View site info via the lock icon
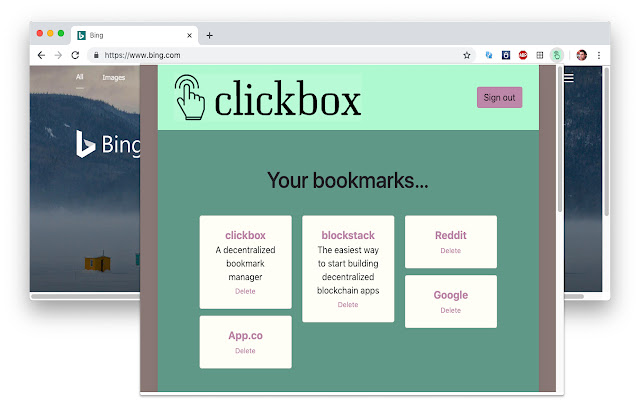Image resolution: width=640 pixels, height=400 pixels. pyautogui.click(x=96, y=55)
